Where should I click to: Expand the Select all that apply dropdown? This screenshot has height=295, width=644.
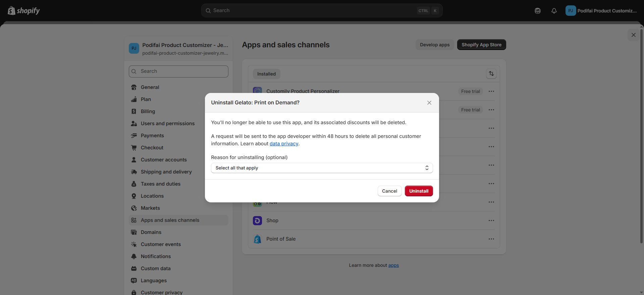point(322,168)
